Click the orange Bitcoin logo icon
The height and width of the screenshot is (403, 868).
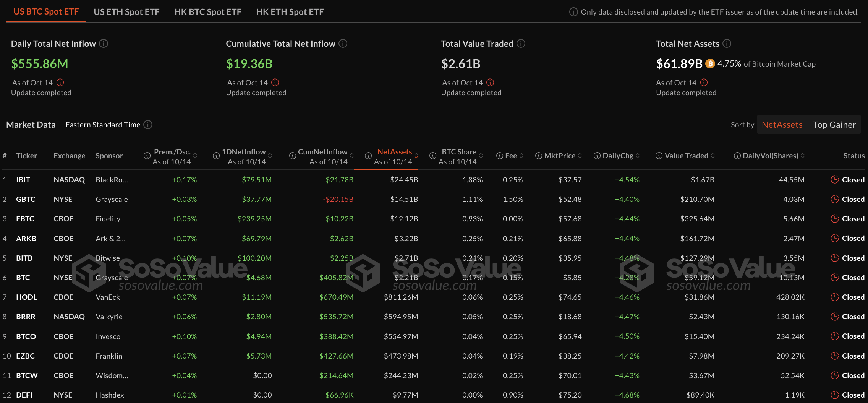pos(710,63)
